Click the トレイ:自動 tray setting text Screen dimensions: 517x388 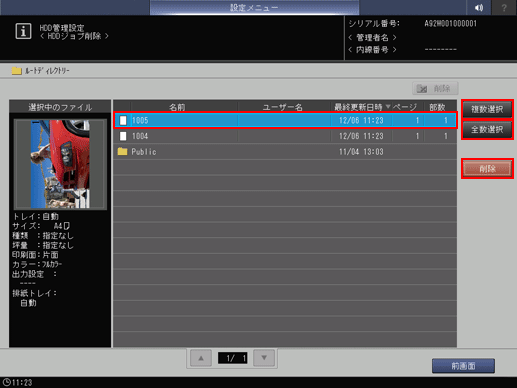[x=36, y=217]
